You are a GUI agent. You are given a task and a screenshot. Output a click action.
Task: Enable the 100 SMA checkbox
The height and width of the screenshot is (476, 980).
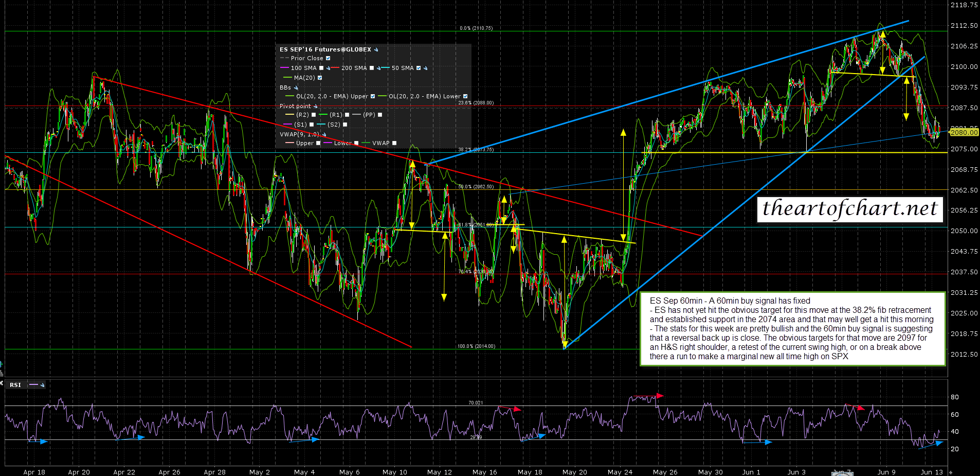[321, 68]
